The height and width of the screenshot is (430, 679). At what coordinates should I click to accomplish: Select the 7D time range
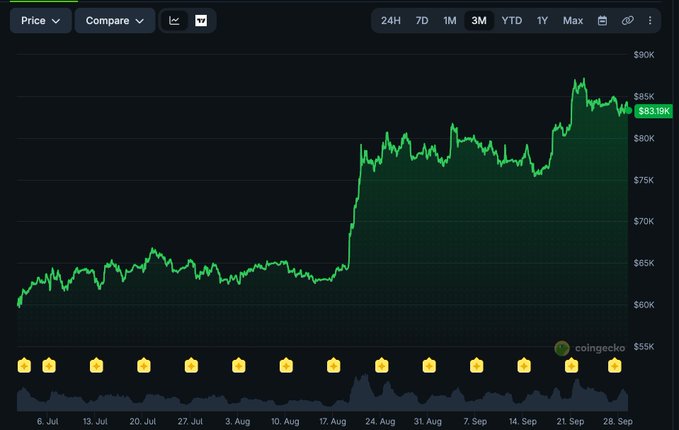click(422, 21)
